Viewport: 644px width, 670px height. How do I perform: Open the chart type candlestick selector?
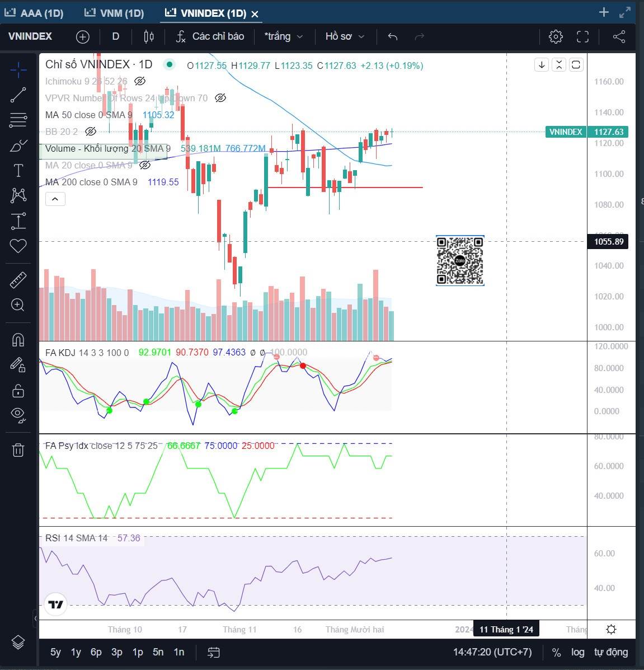[x=149, y=37]
